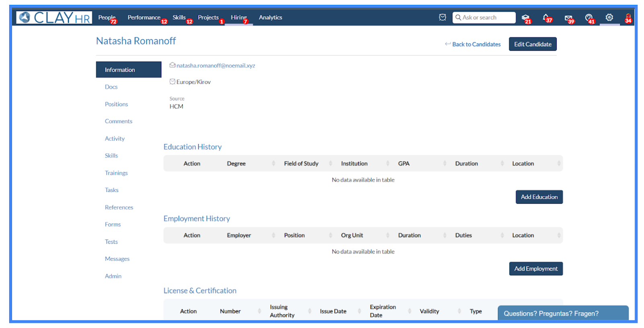Click the magnifier icon in the search box
The image size is (644, 328).
point(458,17)
